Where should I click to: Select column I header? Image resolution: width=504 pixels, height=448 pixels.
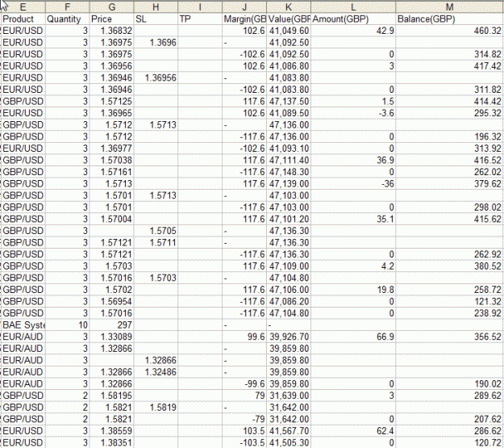coord(200,6)
